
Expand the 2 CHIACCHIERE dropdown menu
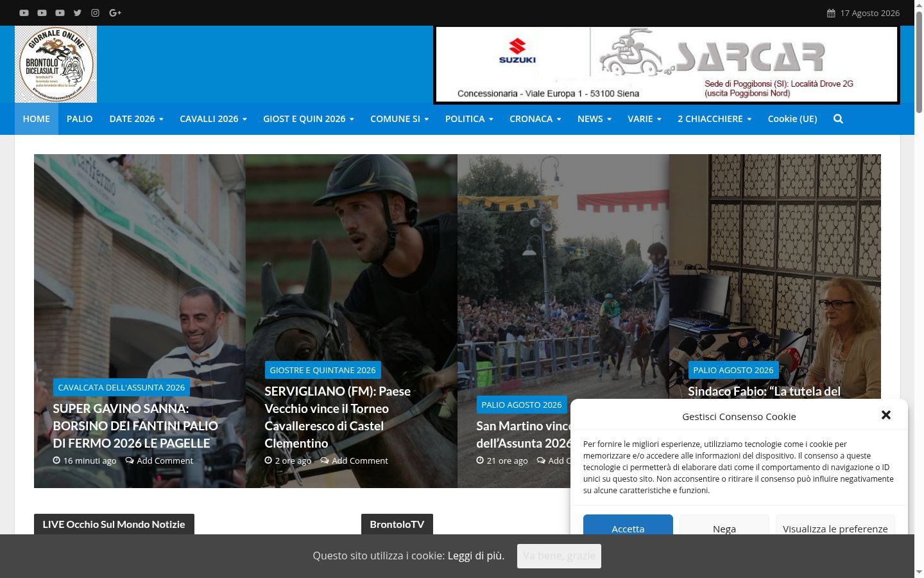coord(714,119)
